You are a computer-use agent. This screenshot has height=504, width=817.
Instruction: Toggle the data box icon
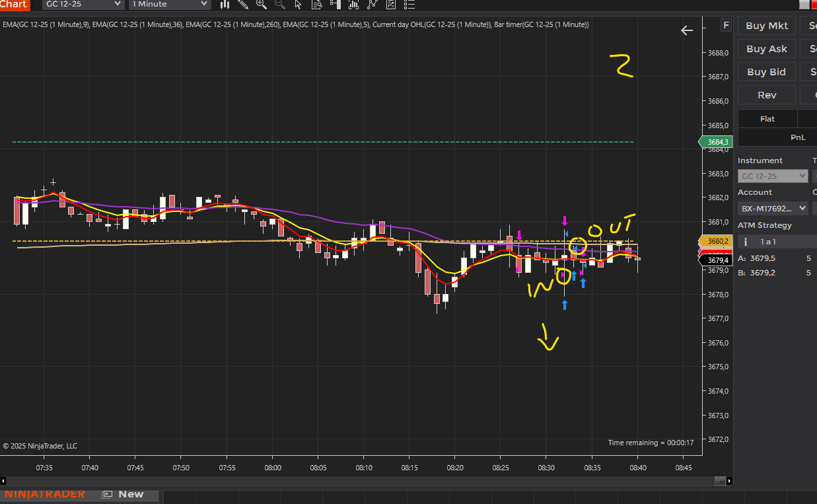click(x=317, y=4)
